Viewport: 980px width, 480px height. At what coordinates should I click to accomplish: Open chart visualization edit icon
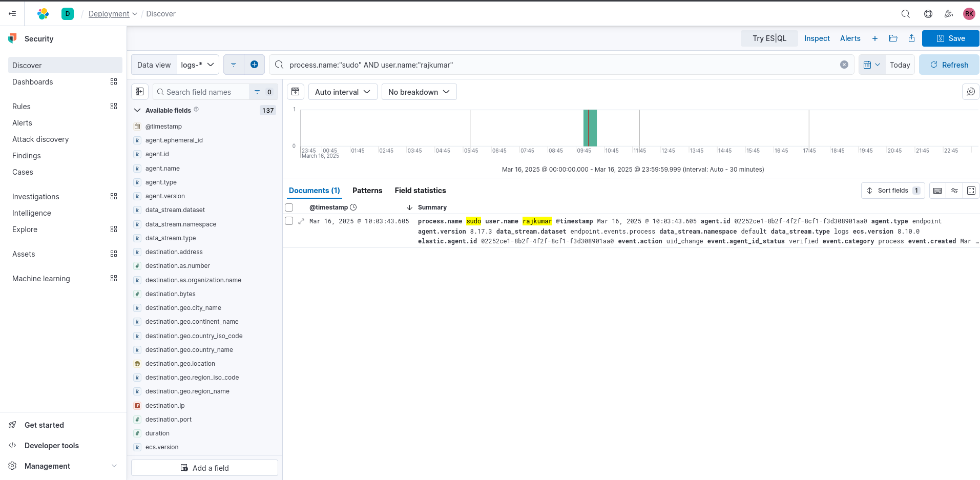[x=971, y=92]
